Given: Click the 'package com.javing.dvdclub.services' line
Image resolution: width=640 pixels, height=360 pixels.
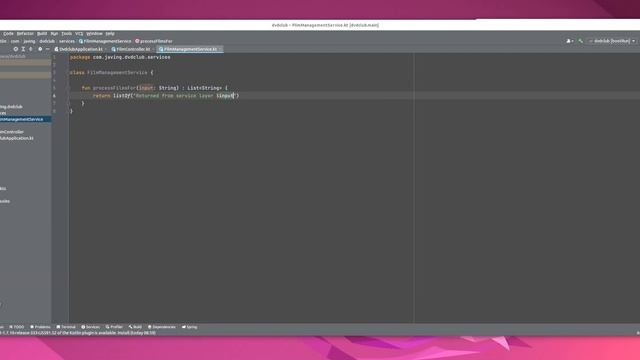Looking at the screenshot, I should (120, 58).
